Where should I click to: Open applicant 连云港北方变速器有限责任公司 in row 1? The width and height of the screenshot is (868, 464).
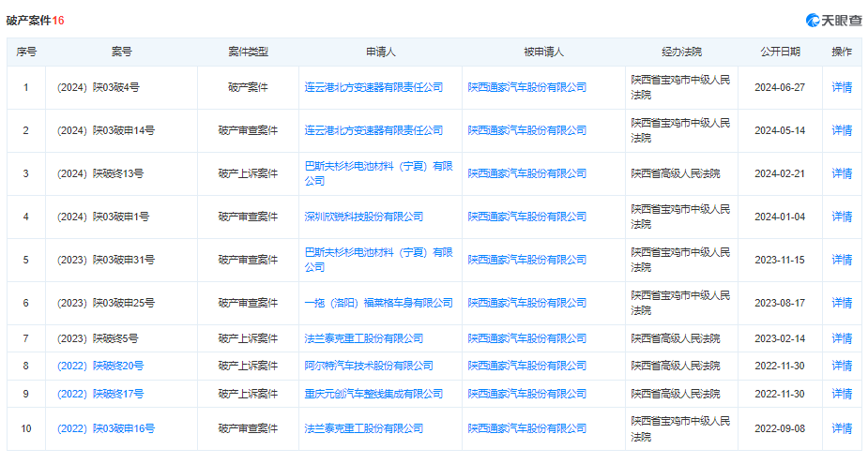pyautogui.click(x=373, y=87)
